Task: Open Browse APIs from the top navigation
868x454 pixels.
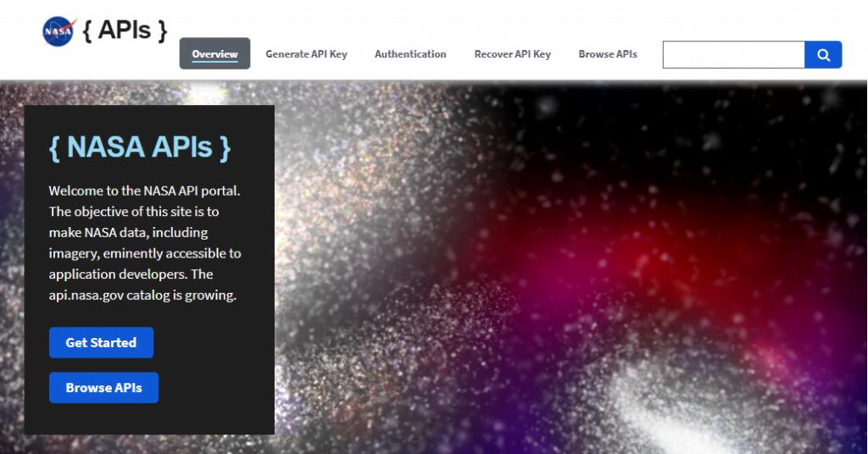Action: click(608, 54)
